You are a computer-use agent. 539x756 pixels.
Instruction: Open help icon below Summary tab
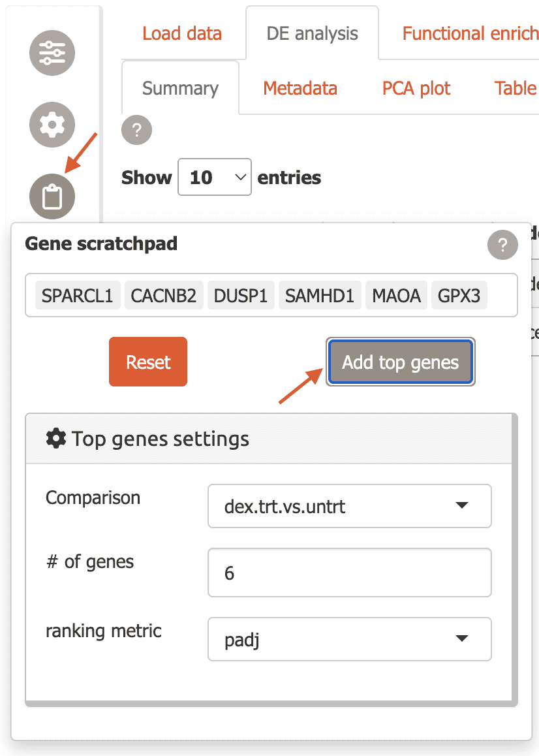(x=137, y=131)
